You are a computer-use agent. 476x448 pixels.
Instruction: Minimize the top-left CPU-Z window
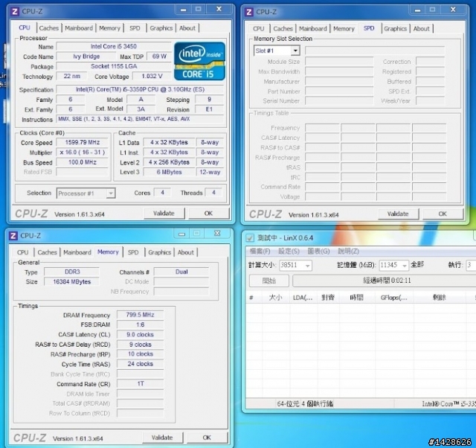coord(184,10)
